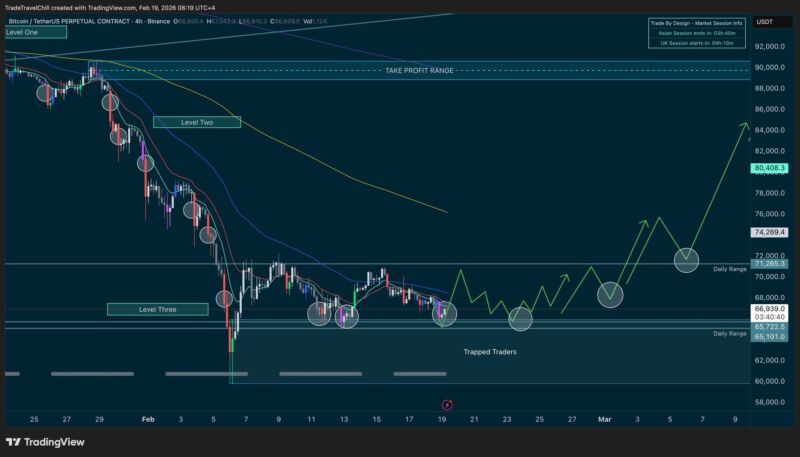Select the Level Two label box
The image size is (800, 457).
pyautogui.click(x=197, y=122)
